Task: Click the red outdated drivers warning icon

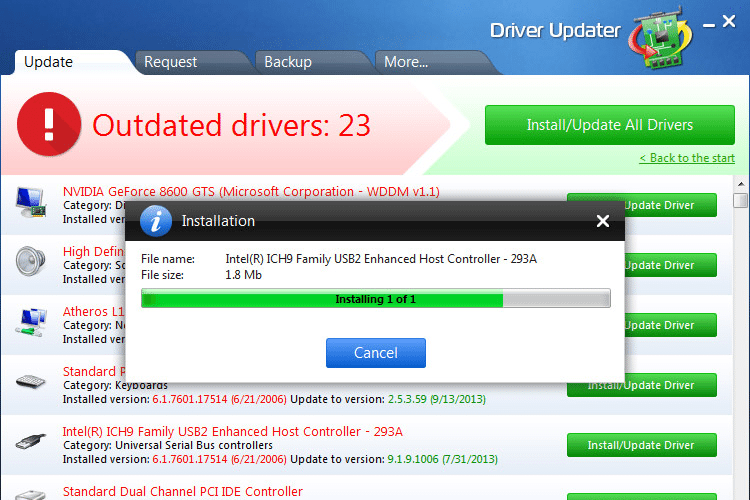Action: tap(49, 124)
